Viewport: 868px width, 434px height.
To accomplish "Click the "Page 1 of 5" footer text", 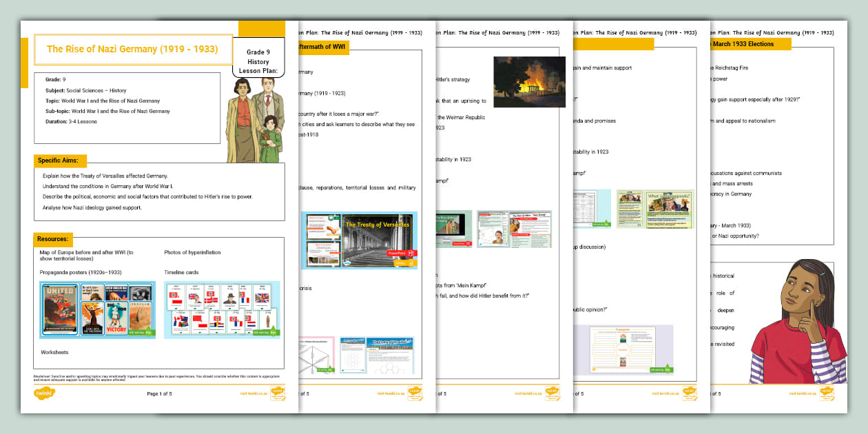I will (x=164, y=394).
